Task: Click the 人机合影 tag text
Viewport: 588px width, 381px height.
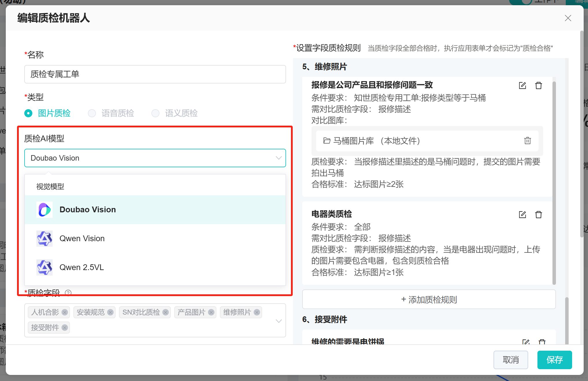Action: click(x=45, y=312)
